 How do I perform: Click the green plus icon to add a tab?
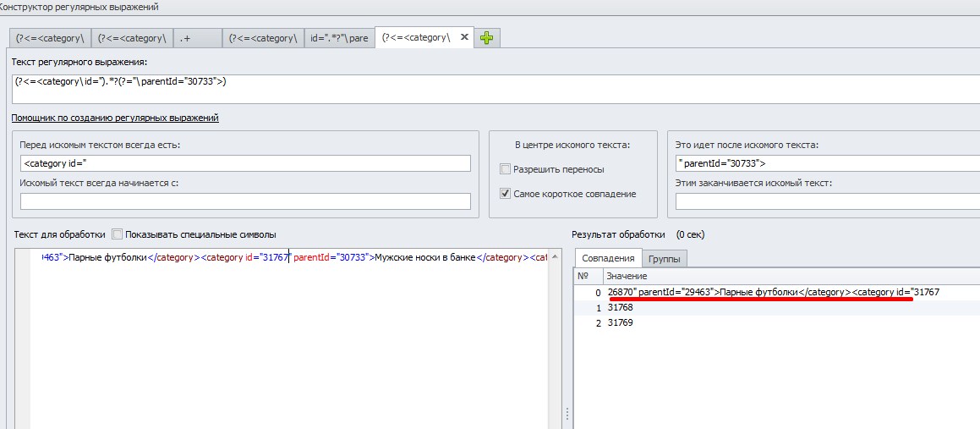click(488, 38)
